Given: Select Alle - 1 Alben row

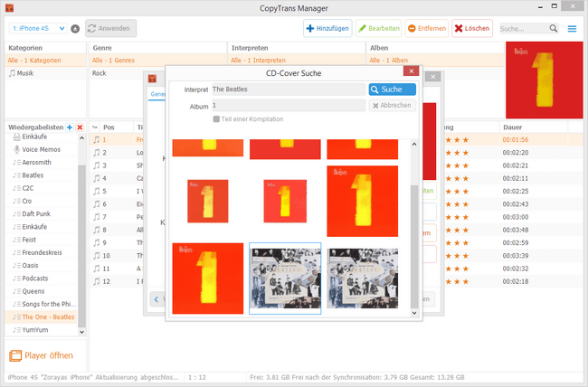Looking at the screenshot, I should (435, 60).
